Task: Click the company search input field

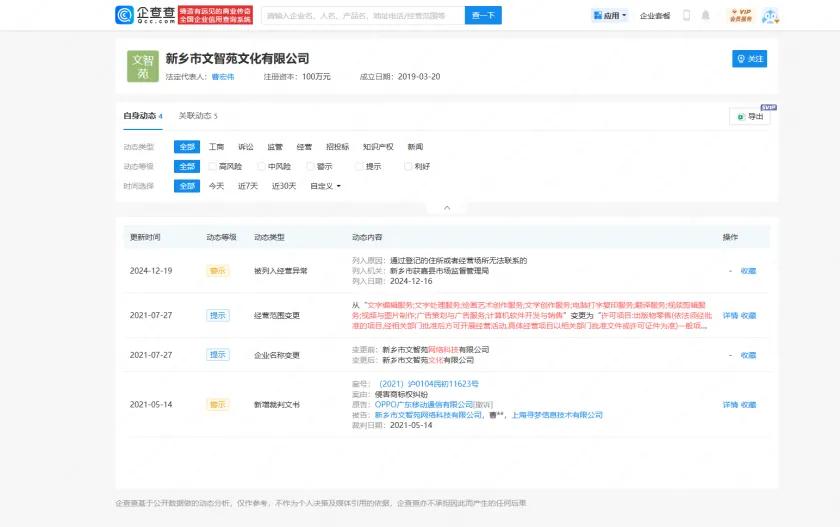Action: pos(364,16)
